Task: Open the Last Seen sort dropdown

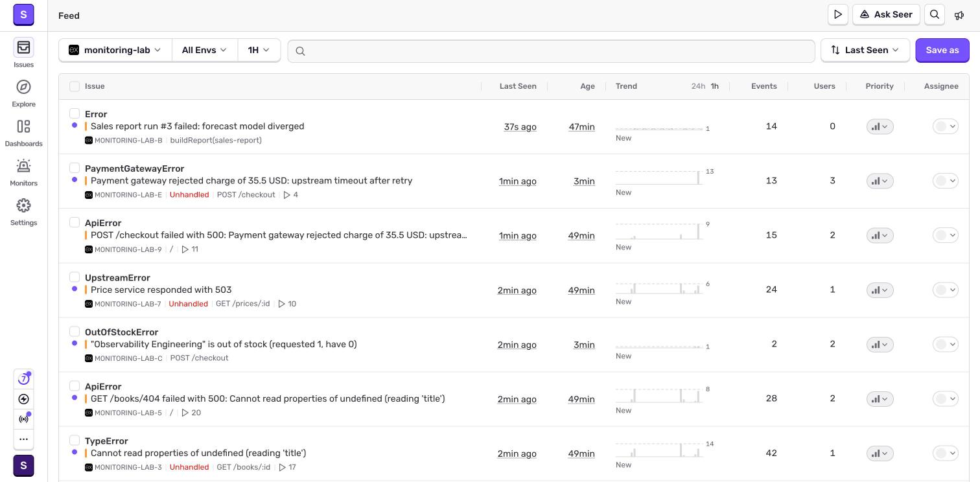Action: [865, 50]
